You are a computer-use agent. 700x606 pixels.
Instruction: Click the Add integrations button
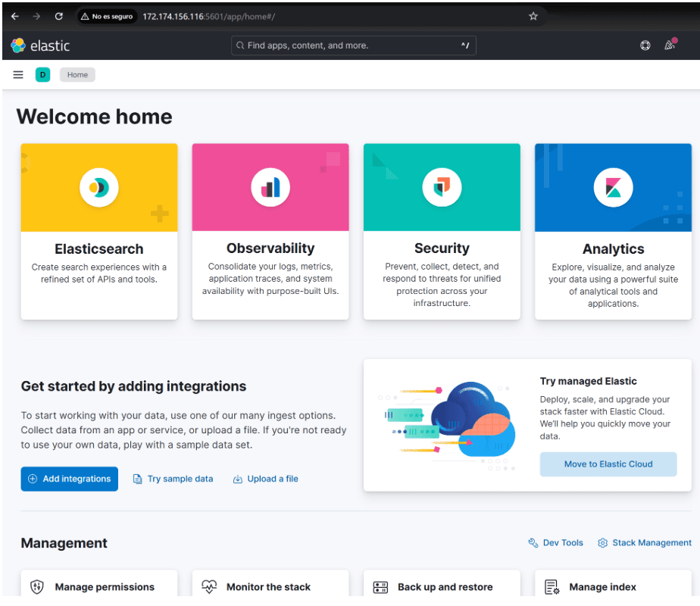(69, 479)
